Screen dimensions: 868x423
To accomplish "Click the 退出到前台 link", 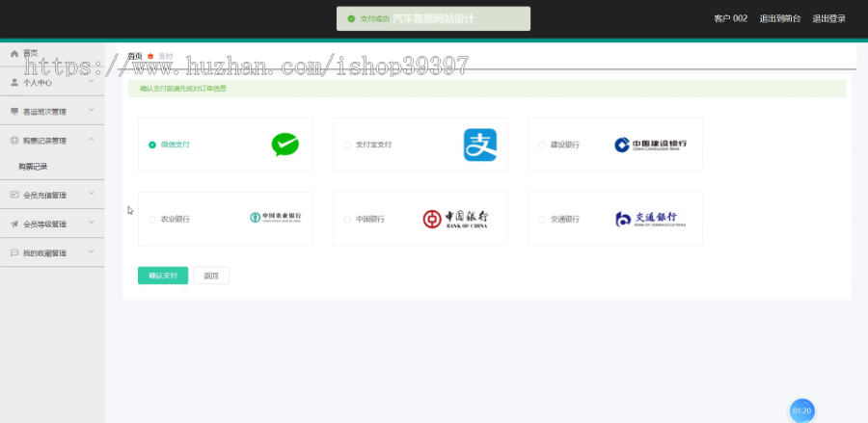I will tap(780, 19).
